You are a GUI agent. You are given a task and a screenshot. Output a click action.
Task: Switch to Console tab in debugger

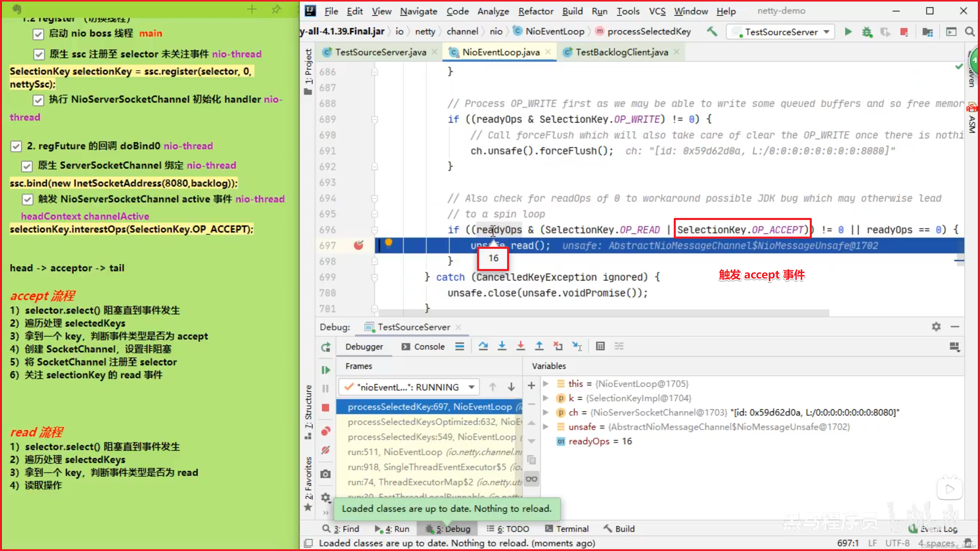[x=423, y=347]
